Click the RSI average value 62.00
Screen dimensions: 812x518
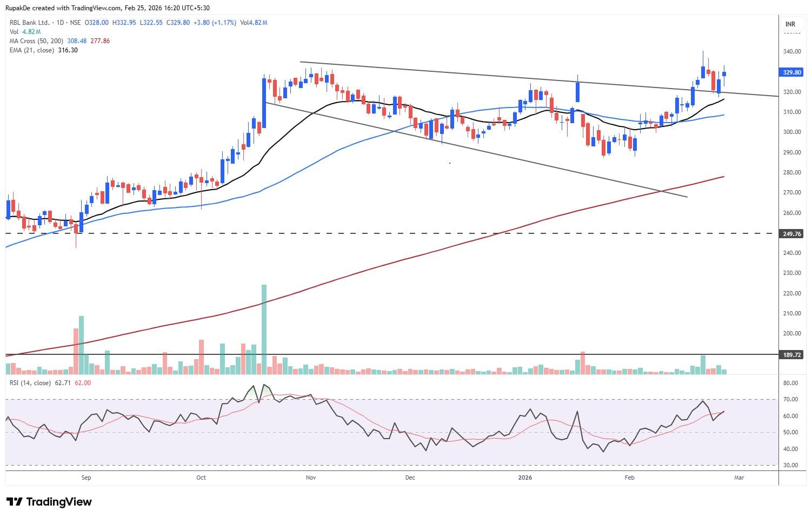tap(83, 382)
